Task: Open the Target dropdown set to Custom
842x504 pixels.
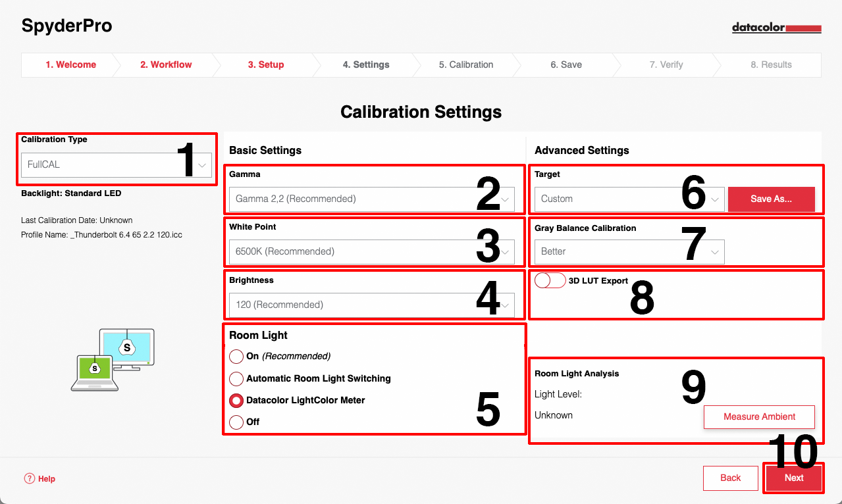Action: point(629,199)
